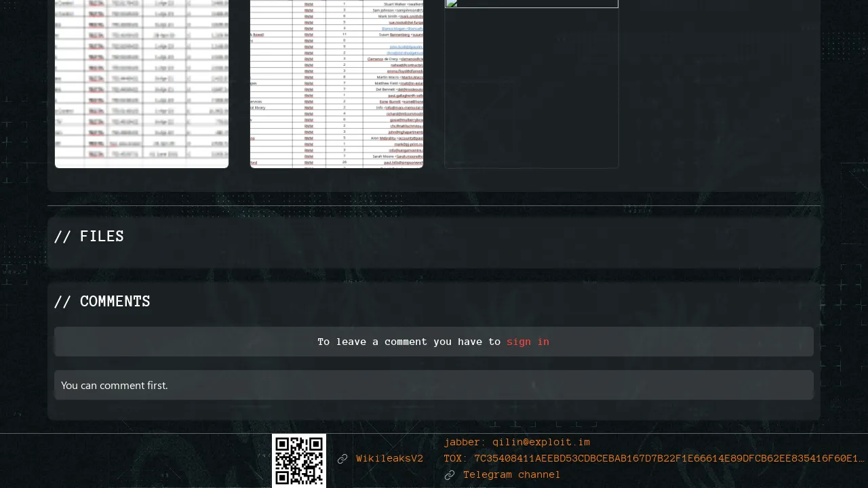The image size is (868, 488).
Task: Open the WikileaksV2 link
Action: coord(389,459)
